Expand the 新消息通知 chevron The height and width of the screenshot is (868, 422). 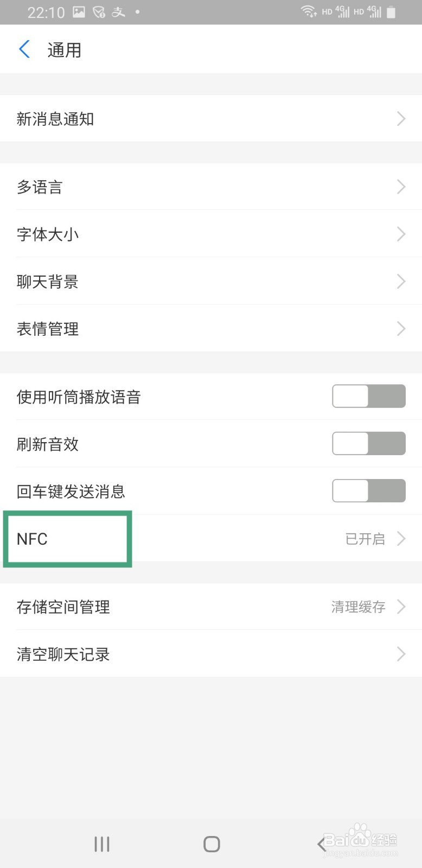pyautogui.click(x=401, y=119)
